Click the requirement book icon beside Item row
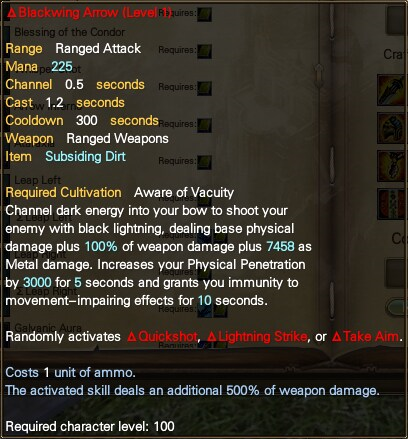 point(204,162)
